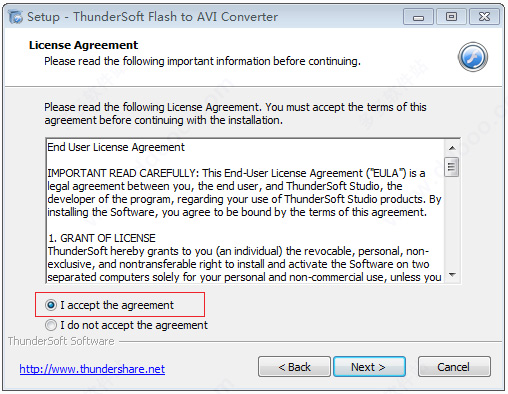Click the ThunderSoft Software label
Image resolution: width=508 pixels, height=394 pixels.
pos(61,341)
